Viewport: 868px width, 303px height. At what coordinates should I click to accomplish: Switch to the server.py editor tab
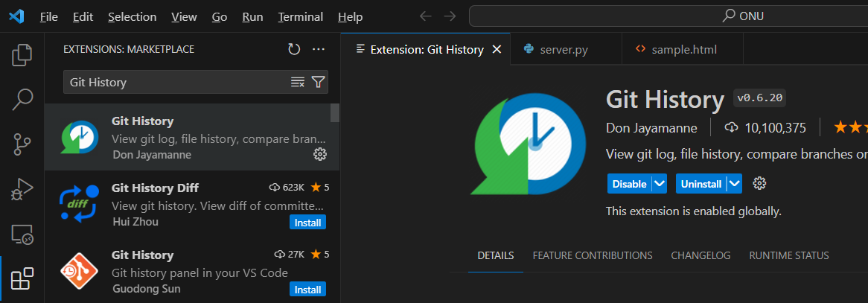(x=566, y=49)
